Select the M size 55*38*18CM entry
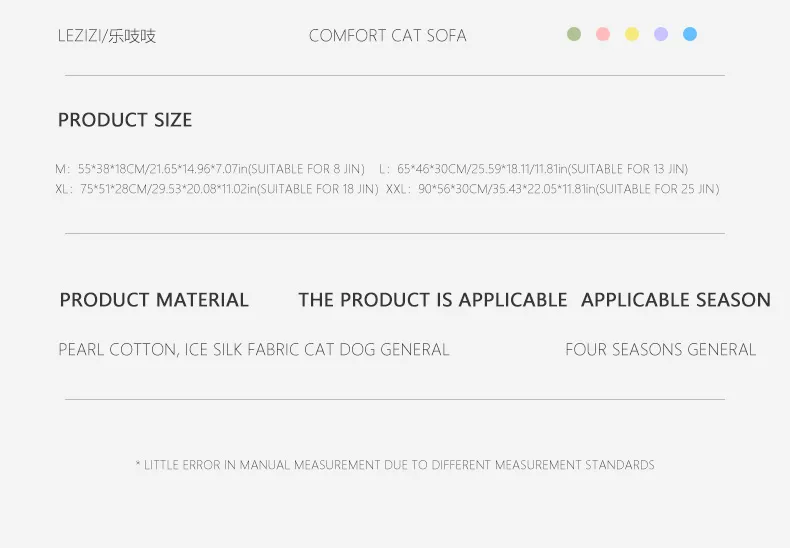 [210, 169]
